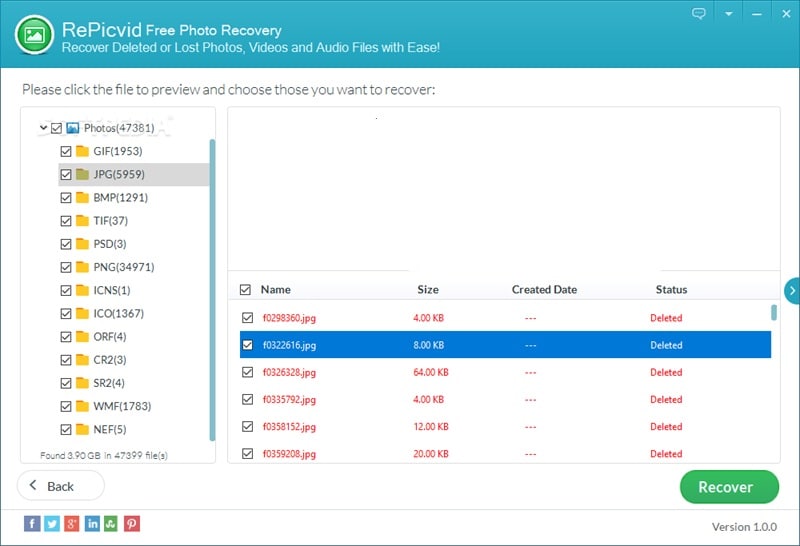Click the Photos category picture icon
Screen dimensions: 800x546
coord(72,128)
